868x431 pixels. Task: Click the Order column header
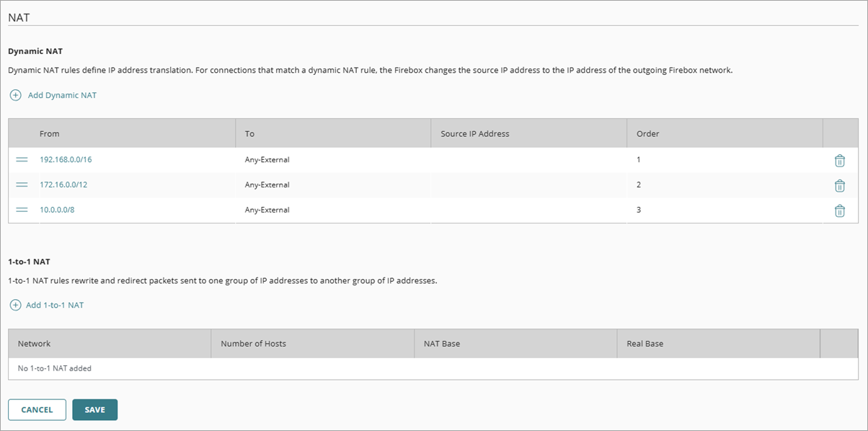[647, 133]
